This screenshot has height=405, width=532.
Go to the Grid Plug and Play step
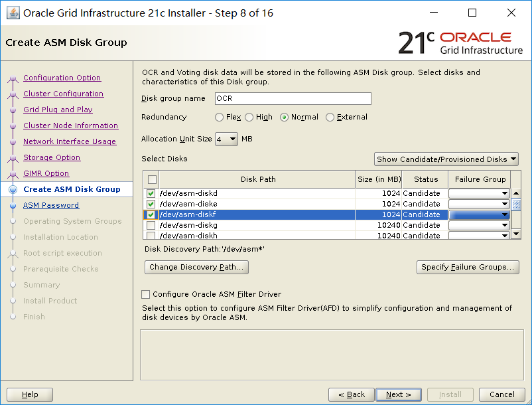tap(58, 110)
